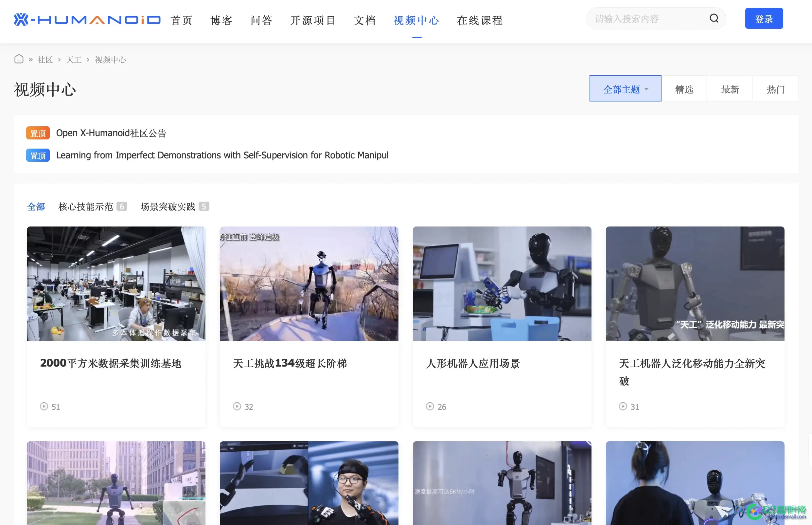Click the 登录 login button
Image resolution: width=812 pixels, height=525 pixels.
(x=764, y=18)
